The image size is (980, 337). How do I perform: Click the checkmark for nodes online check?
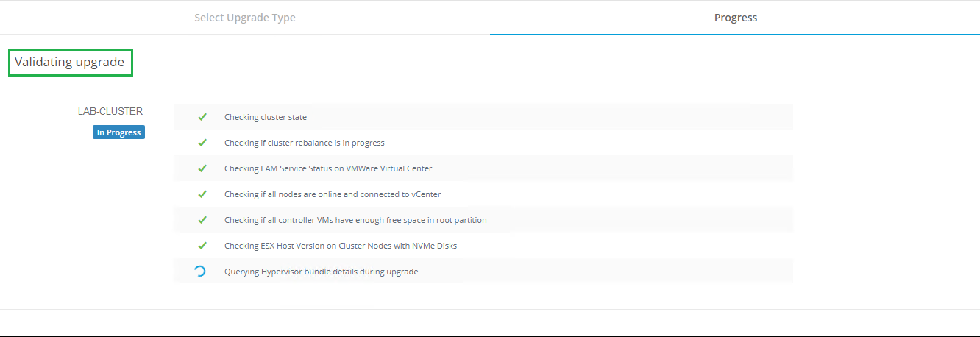tap(202, 194)
